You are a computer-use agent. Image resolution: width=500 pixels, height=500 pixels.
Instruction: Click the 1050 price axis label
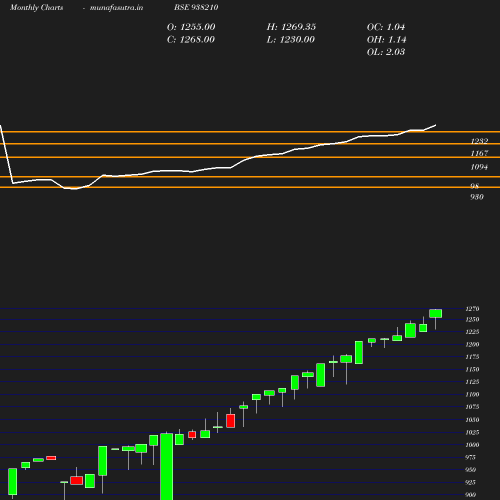point(472,420)
